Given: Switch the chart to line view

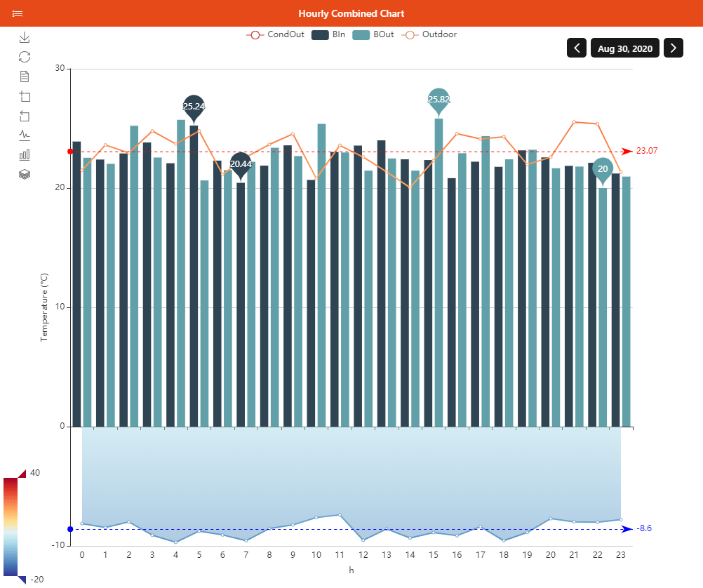Looking at the screenshot, I should [25, 135].
